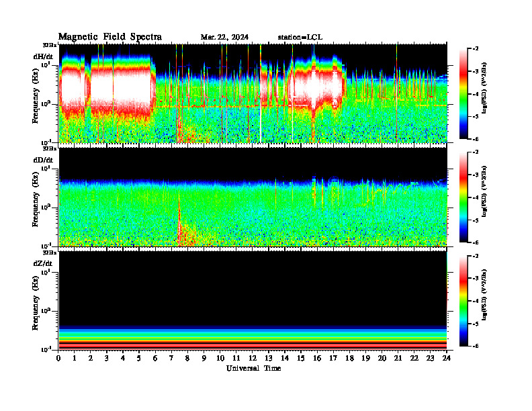Viewport: 532px width, 411px height.
Task: Click the hour "7" tick label
Action: point(171,358)
